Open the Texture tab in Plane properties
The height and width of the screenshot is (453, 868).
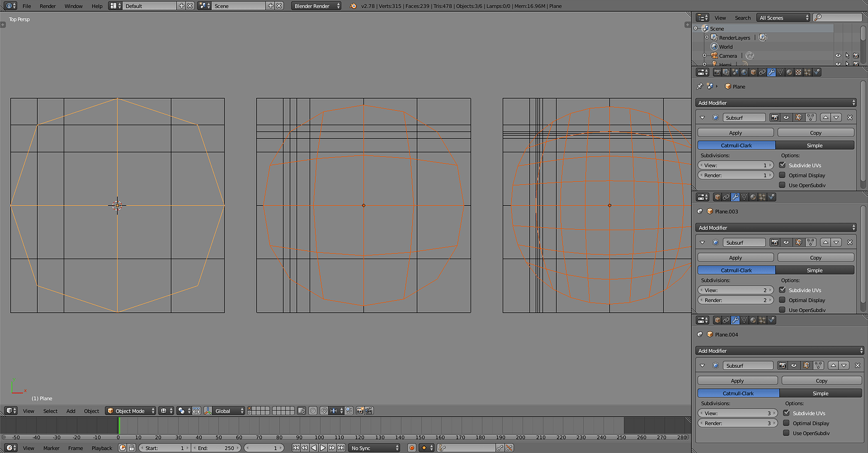coord(798,72)
